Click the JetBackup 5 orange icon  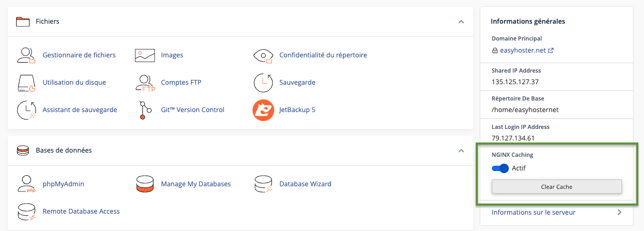click(x=263, y=110)
